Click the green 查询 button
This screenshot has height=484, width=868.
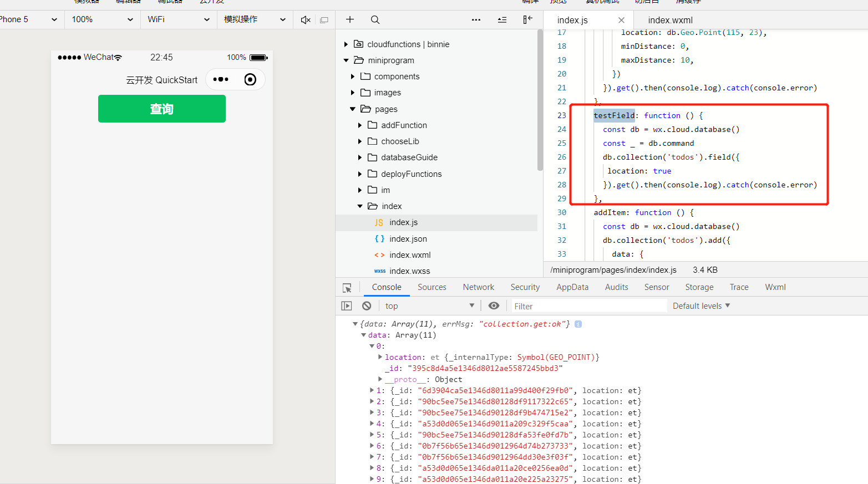(162, 109)
